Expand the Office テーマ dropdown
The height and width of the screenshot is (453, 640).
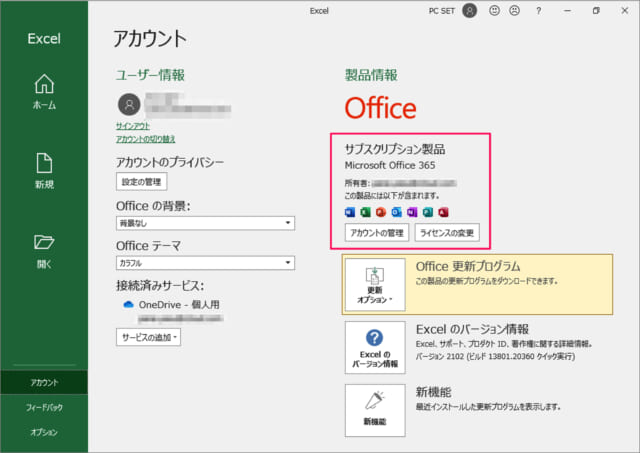(x=205, y=262)
